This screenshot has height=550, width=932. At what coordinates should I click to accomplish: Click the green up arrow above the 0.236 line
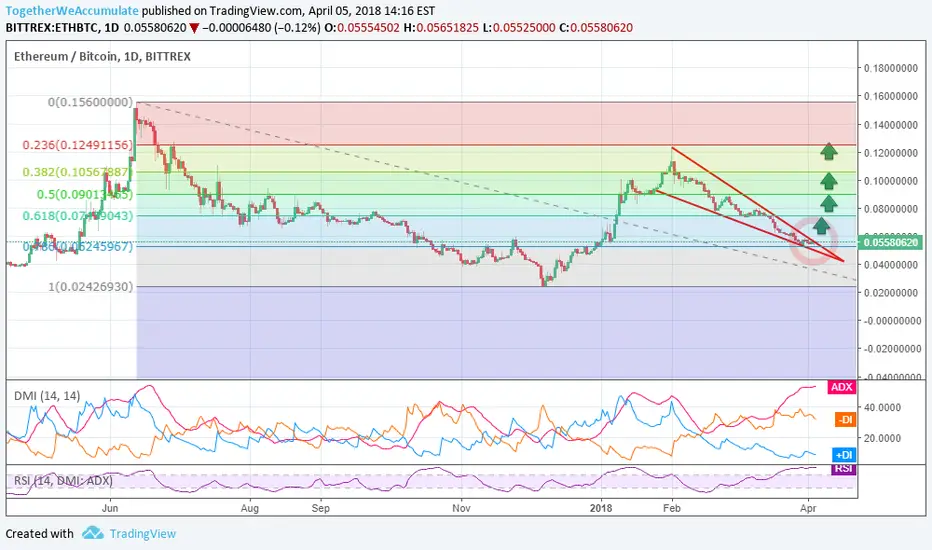pos(829,152)
